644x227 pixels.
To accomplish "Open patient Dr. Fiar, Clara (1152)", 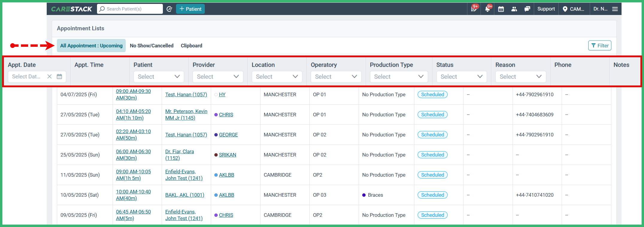I will coord(180,155).
